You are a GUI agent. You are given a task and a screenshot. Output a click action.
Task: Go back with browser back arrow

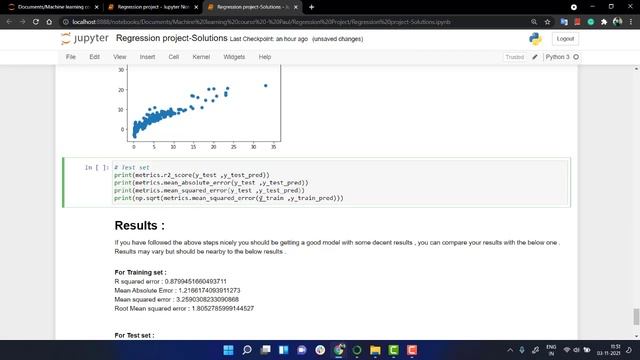click(9, 22)
